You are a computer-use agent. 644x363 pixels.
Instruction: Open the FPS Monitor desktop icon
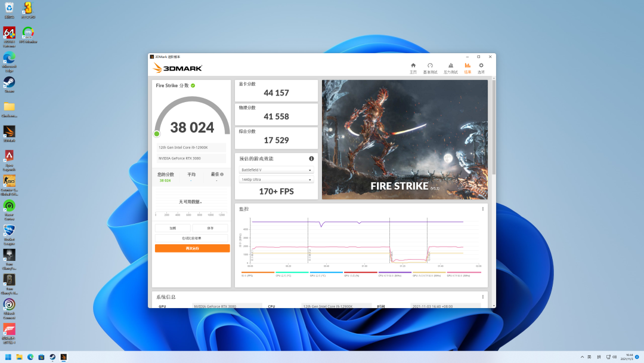28,35
